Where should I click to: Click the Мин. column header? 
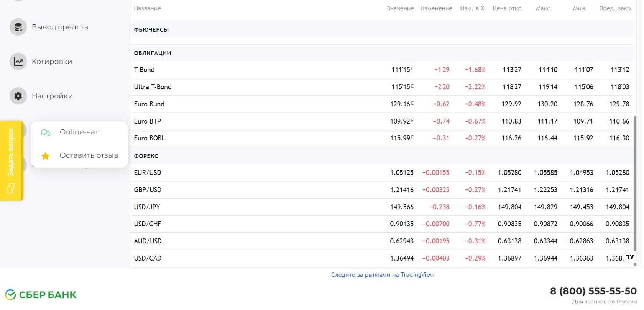(x=580, y=8)
